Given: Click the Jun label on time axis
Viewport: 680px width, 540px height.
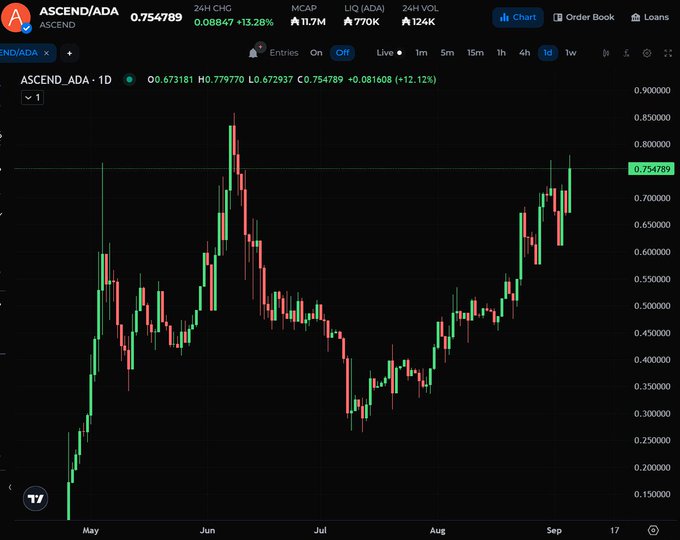Looking at the screenshot, I should click(207, 530).
